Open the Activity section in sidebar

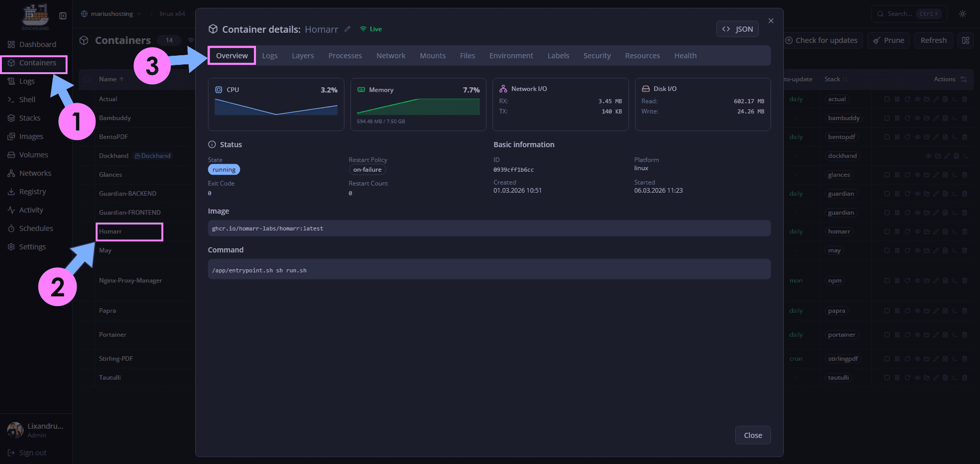click(31, 210)
